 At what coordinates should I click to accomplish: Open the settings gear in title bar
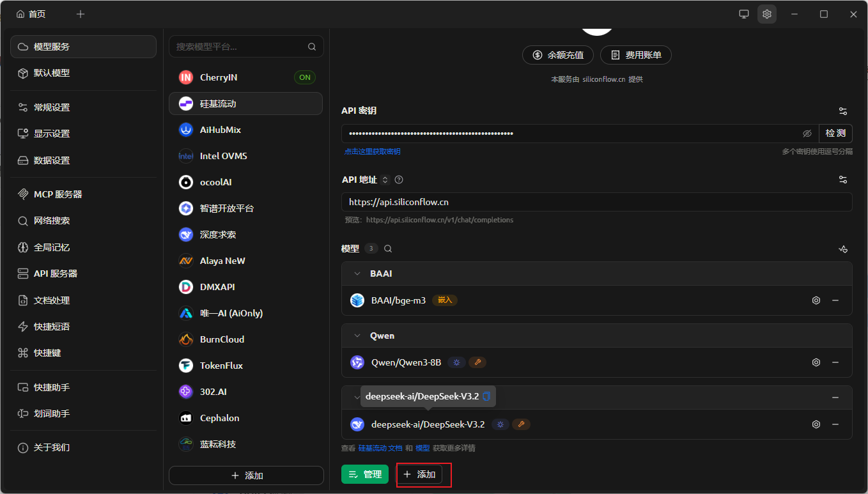point(767,14)
